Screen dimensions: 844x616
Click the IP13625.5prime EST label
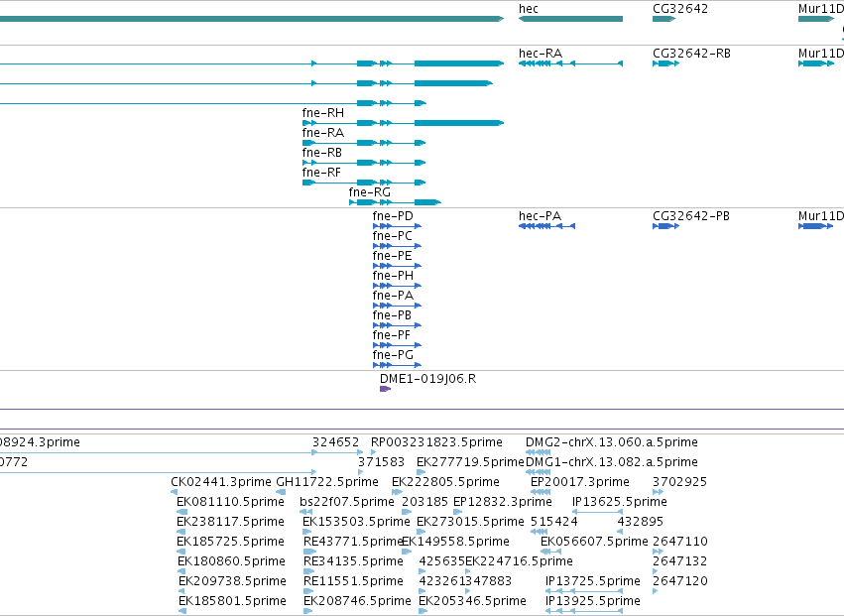tap(620, 502)
